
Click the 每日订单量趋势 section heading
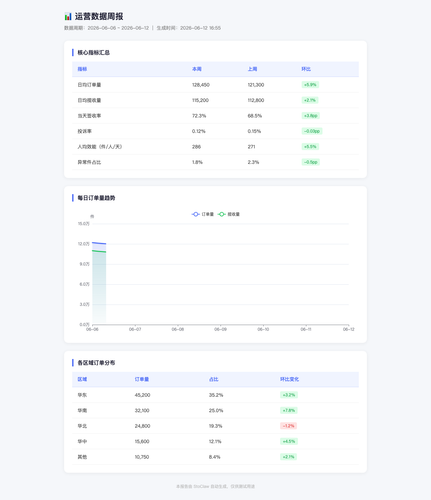[x=96, y=198]
